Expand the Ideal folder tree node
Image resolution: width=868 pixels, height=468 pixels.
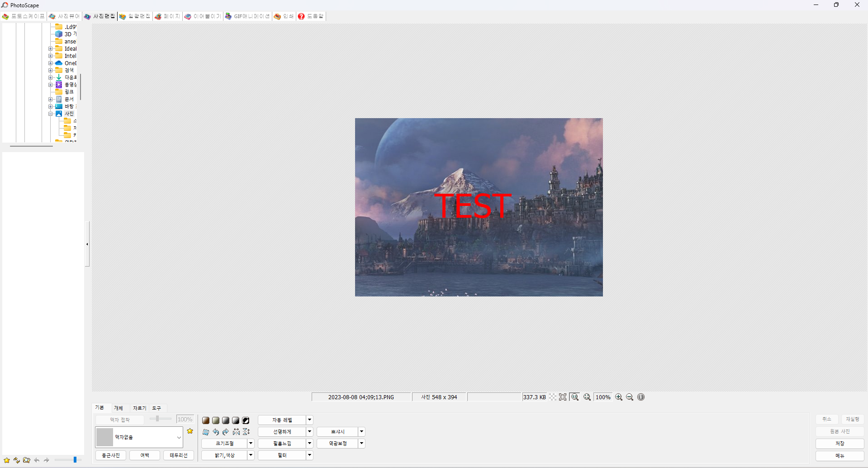point(51,49)
